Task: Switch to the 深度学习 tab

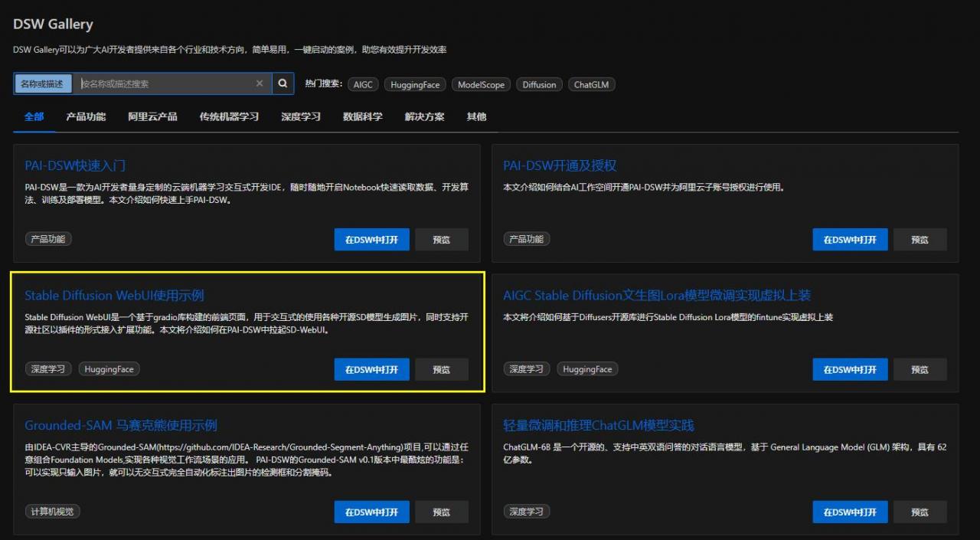Action: click(301, 116)
